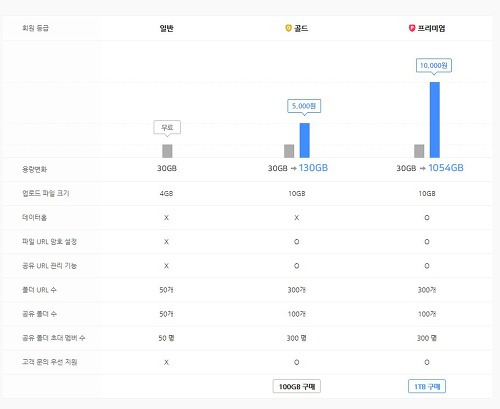This screenshot has height=409, width=500.
Task: Click the 폴더 URL 수 row label
Action: 39,290
